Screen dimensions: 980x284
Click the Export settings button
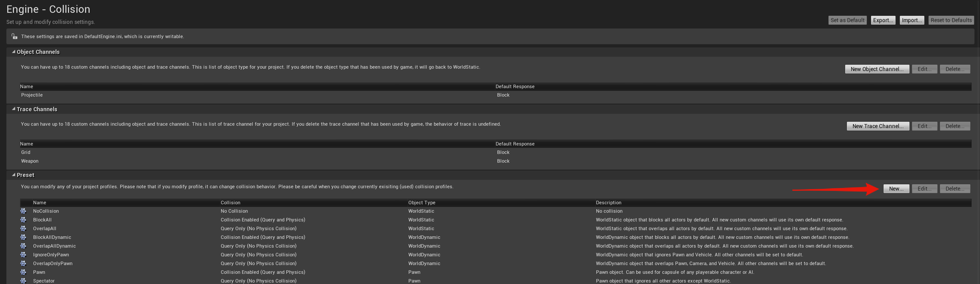[883, 20]
